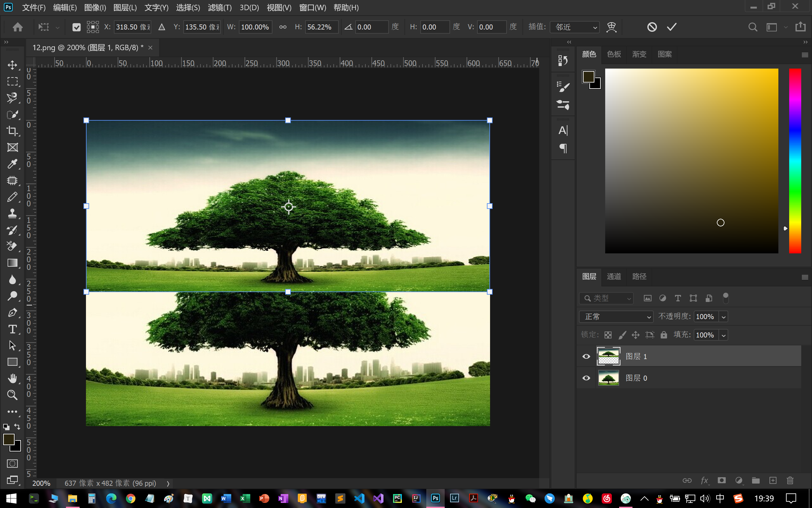Open the 文件(F) menu

[34, 7]
